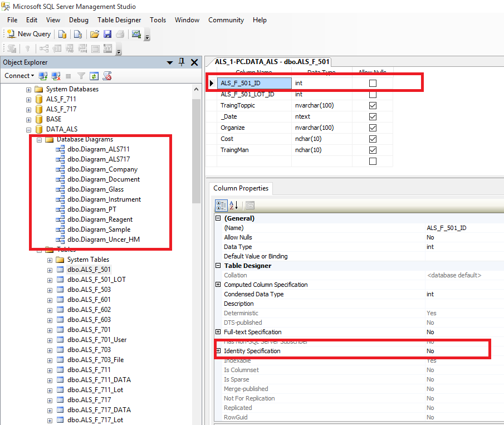
Task: Select dbo.ALS_F_701_User table
Action: click(97, 340)
